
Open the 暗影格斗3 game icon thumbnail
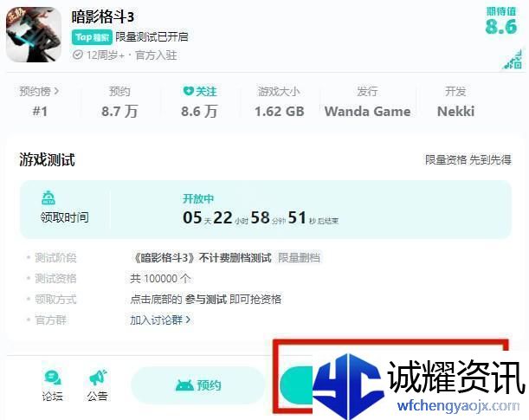tap(34, 35)
